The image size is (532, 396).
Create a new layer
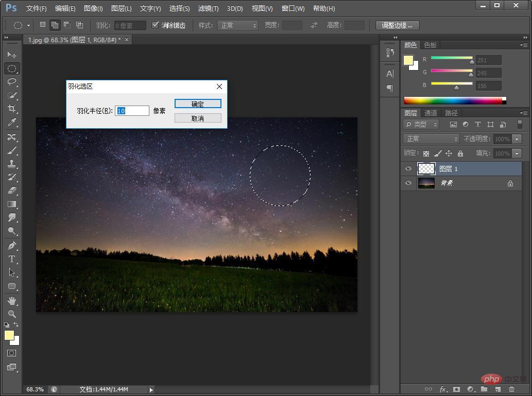[497, 389]
